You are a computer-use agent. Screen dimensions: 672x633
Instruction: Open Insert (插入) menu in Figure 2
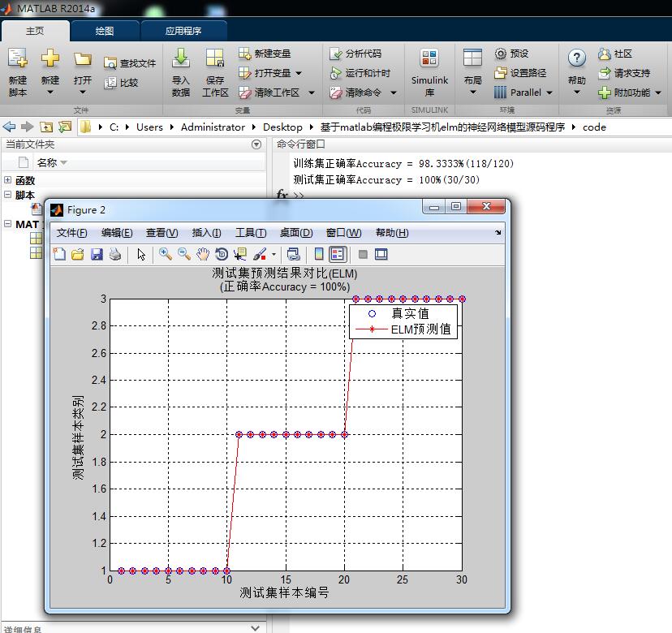click(x=206, y=233)
